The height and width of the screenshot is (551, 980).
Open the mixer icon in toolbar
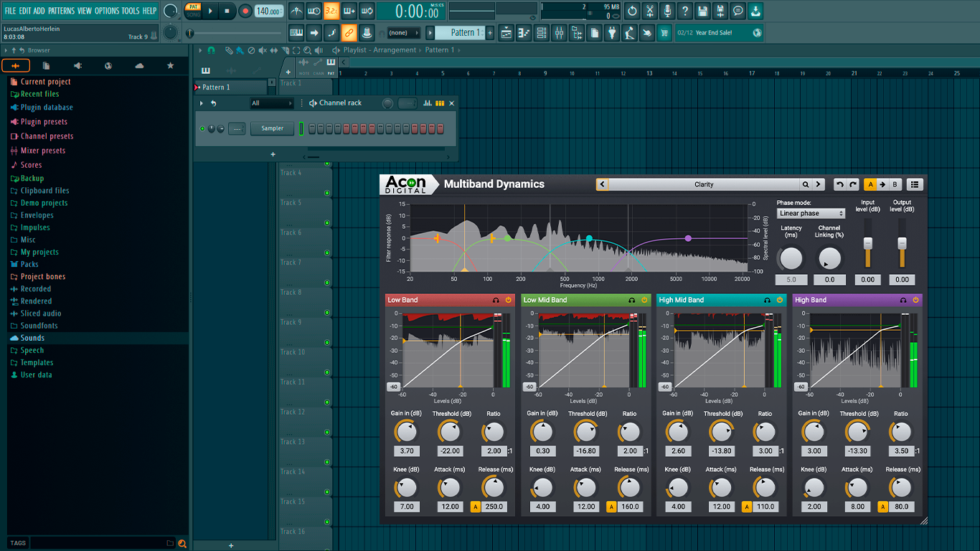[x=559, y=32]
